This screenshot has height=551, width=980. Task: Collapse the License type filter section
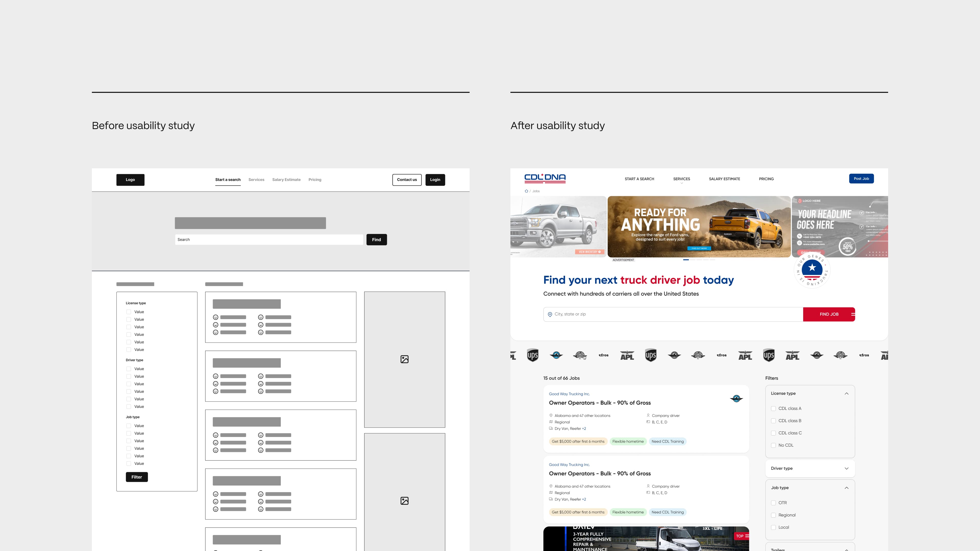pyautogui.click(x=847, y=394)
